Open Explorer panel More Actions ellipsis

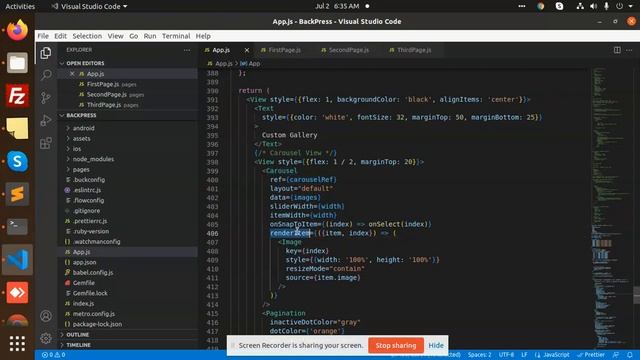(x=187, y=50)
